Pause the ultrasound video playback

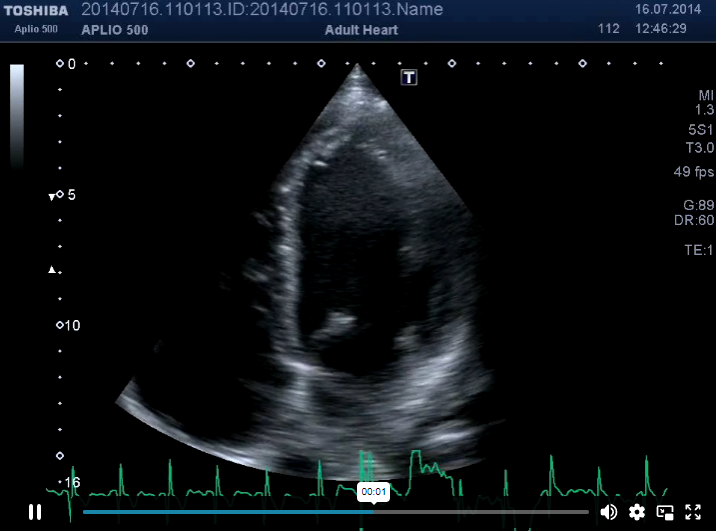tap(35, 512)
